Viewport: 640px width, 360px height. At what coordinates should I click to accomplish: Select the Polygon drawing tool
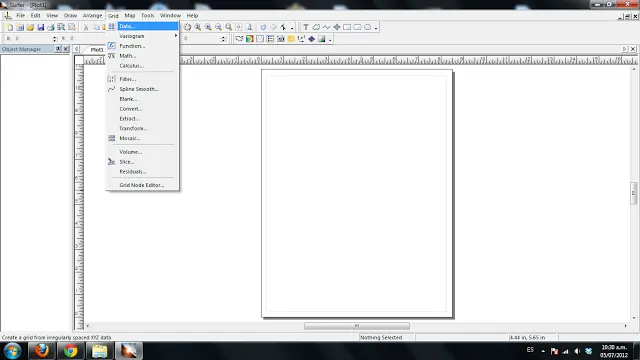coord(316,27)
